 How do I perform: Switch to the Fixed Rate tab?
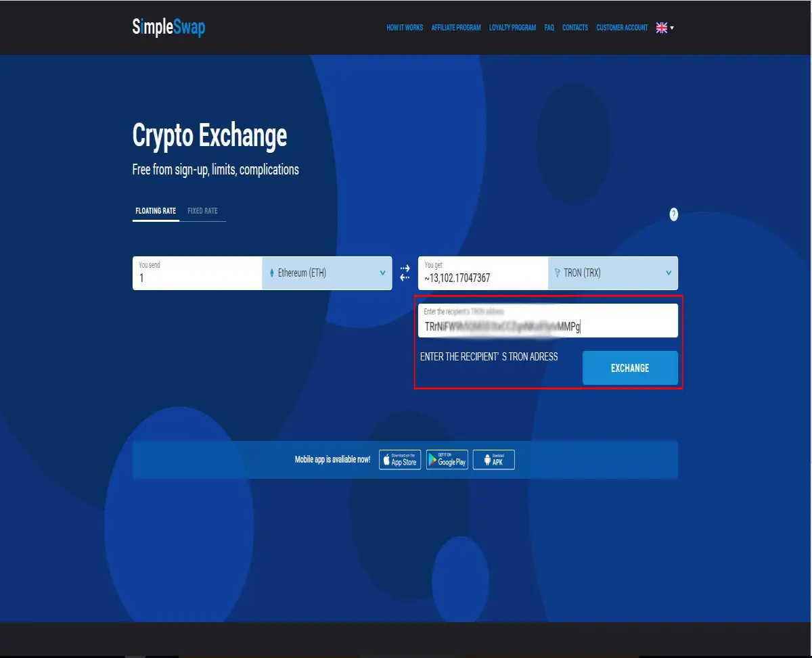[x=202, y=211]
